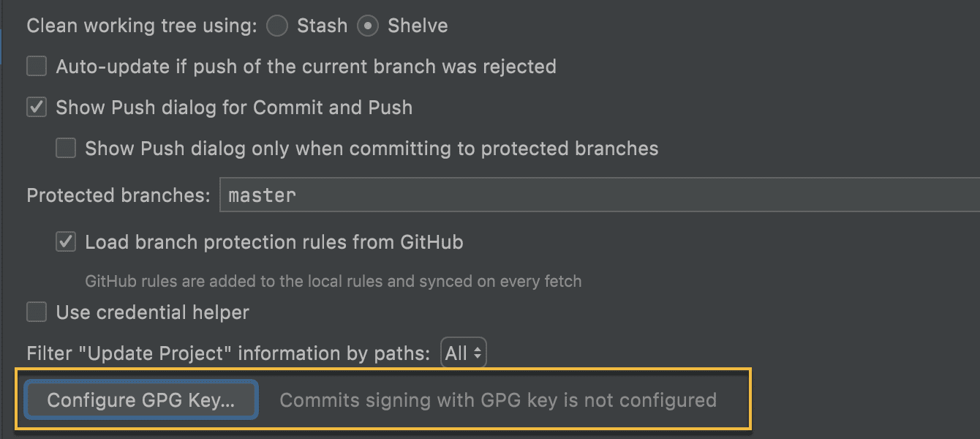Viewport: 980px width, 439px height.
Task: Click the Protected branches field containing master
Action: (600, 195)
